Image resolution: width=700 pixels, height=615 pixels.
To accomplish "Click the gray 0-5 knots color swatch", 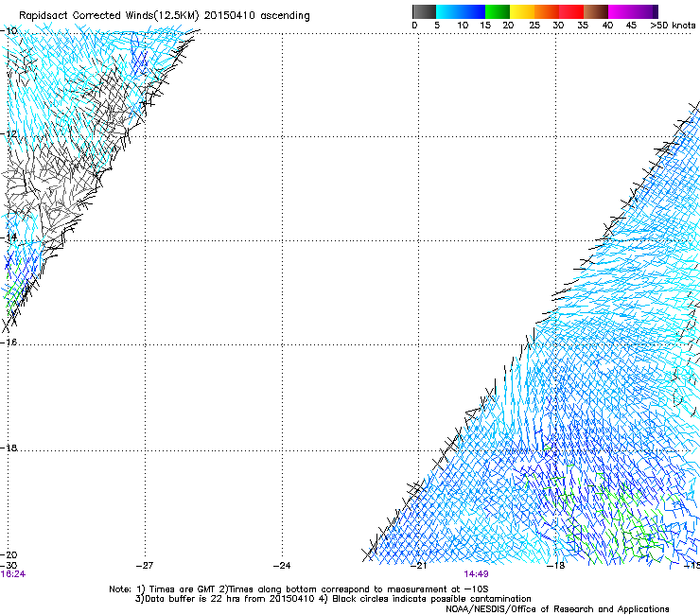I will click(x=424, y=11).
